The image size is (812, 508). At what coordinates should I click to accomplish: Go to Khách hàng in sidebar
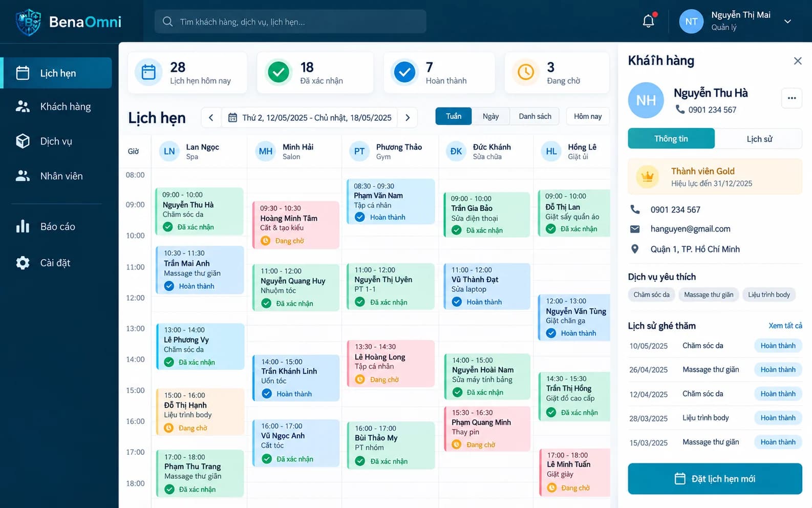click(57, 107)
